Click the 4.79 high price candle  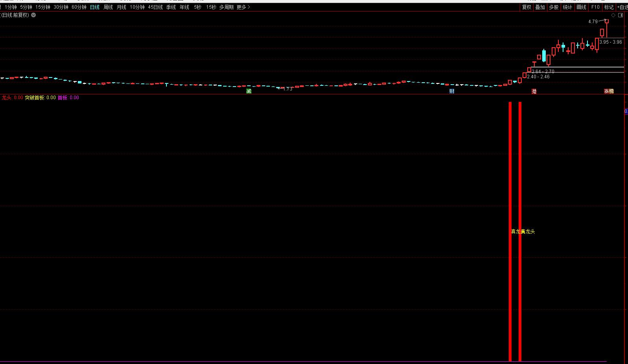coord(607,21)
